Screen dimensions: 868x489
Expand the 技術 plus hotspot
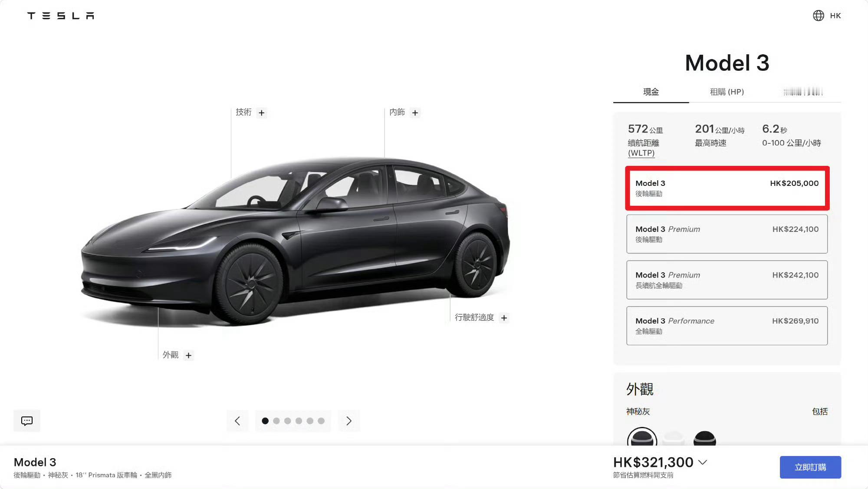262,113
